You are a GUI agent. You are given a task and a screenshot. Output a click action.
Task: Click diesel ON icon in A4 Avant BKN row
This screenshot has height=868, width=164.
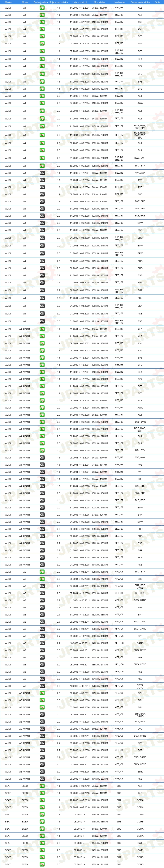point(42,558)
